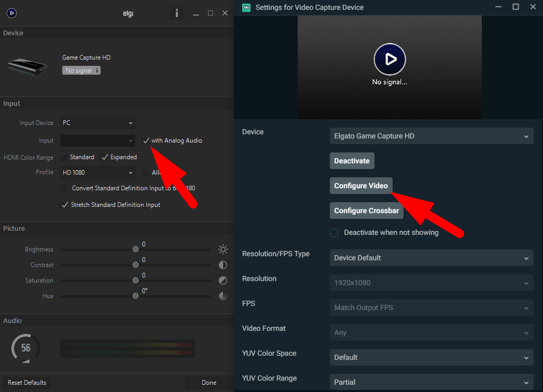Screen dimensions: 543x392
Task: Enable Convert Standard Definition Input checkbox
Action: point(64,189)
